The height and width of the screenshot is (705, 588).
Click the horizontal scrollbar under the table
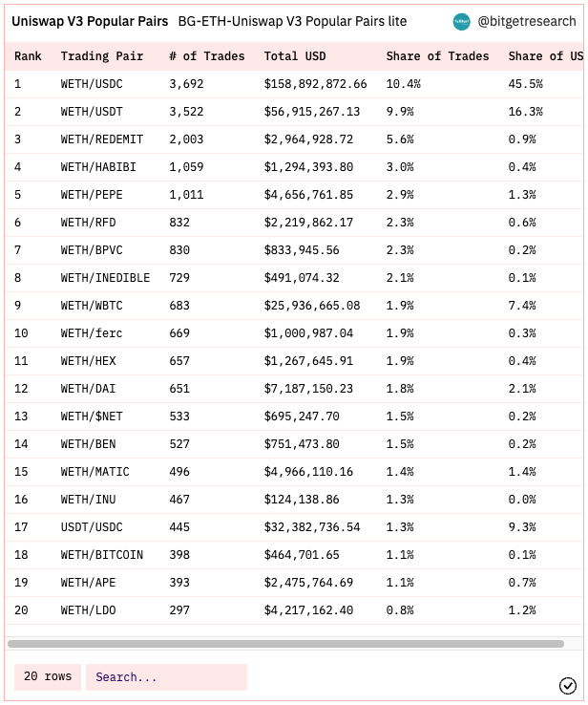point(285,644)
